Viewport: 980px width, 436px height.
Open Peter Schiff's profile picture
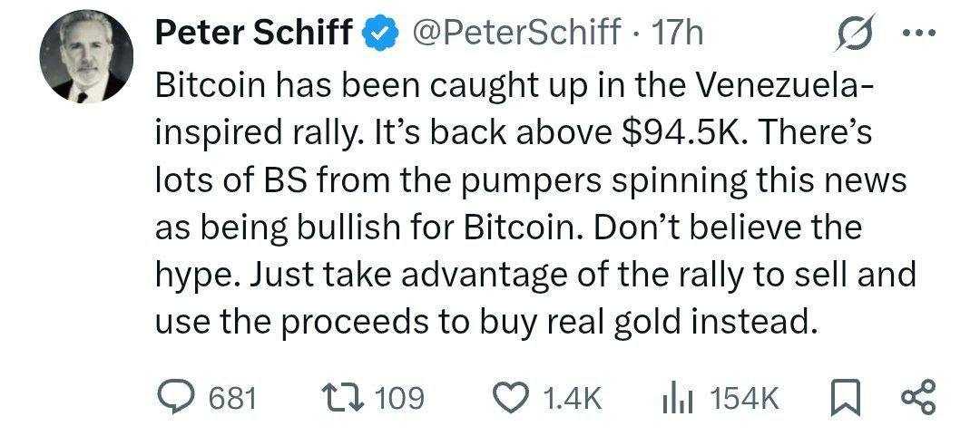point(85,59)
